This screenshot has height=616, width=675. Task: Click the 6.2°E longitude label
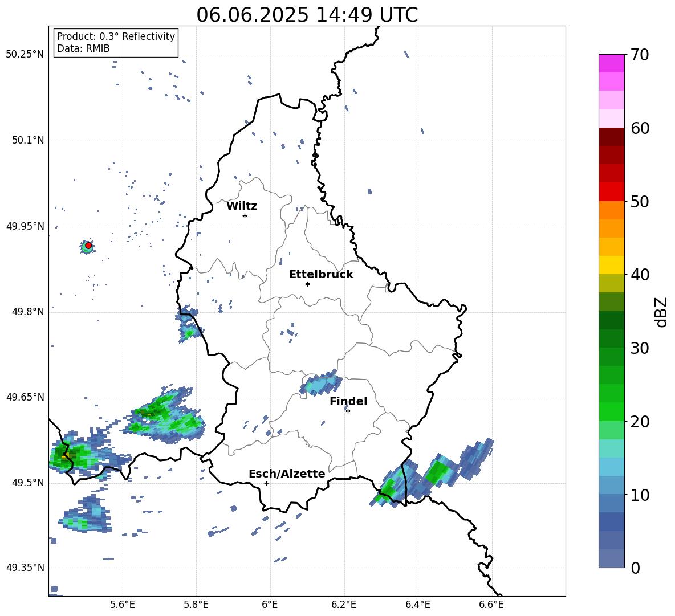[344, 605]
